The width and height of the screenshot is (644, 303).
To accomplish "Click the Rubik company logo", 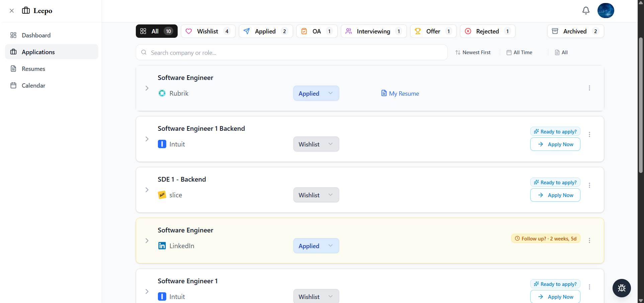I will (162, 93).
